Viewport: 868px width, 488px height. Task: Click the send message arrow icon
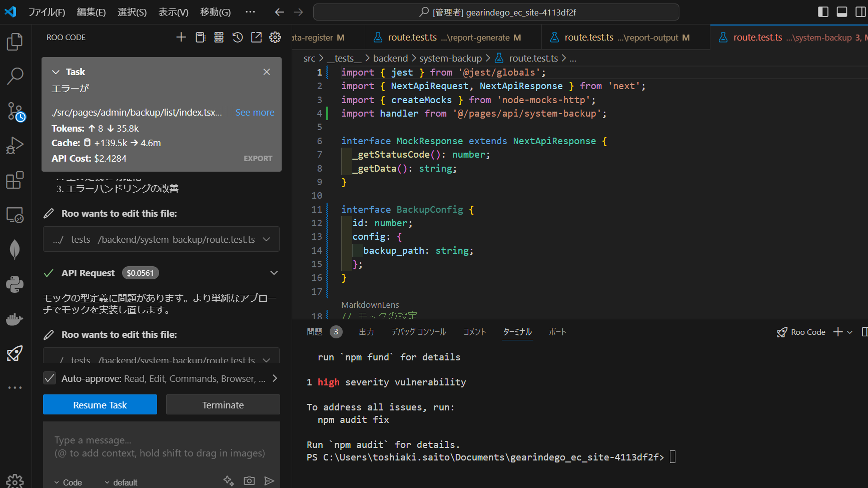coord(269,481)
